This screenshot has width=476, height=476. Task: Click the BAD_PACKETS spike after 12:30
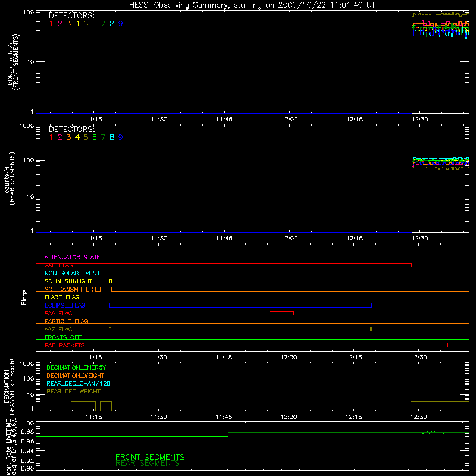pos(447,345)
